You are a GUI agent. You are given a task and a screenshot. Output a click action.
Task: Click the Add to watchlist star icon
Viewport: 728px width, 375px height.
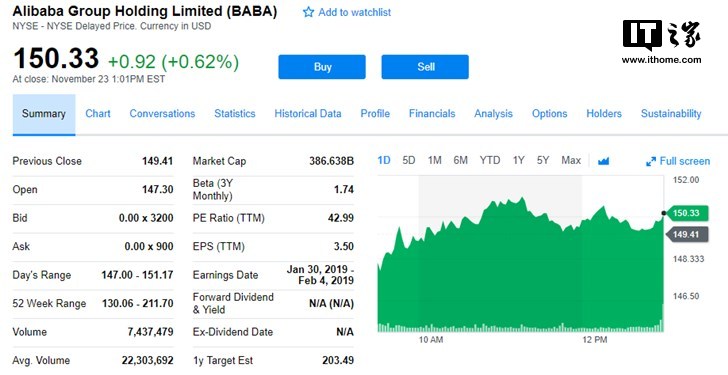[308, 12]
